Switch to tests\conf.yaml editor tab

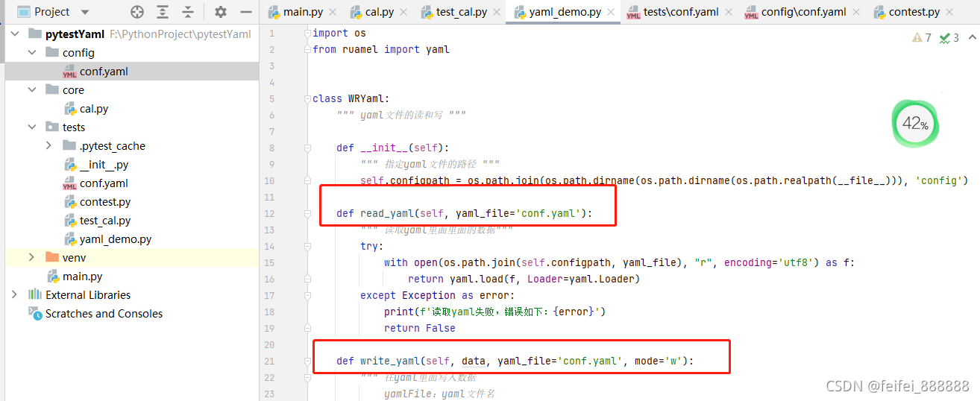(680, 12)
